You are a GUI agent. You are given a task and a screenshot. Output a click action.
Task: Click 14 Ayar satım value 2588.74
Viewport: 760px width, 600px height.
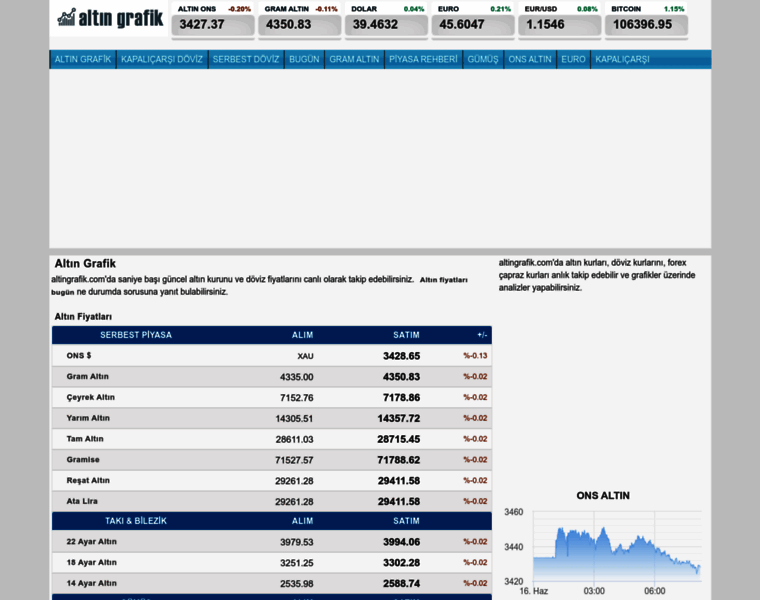tap(401, 584)
